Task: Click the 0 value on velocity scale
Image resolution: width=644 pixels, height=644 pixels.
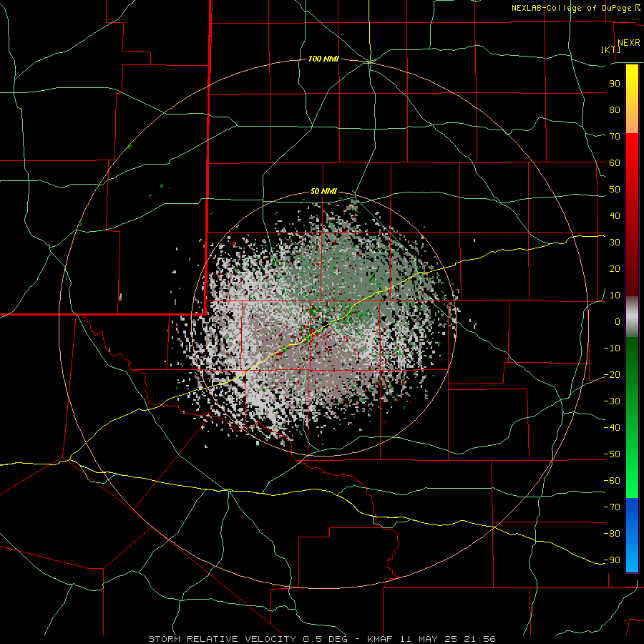Action: point(618,321)
